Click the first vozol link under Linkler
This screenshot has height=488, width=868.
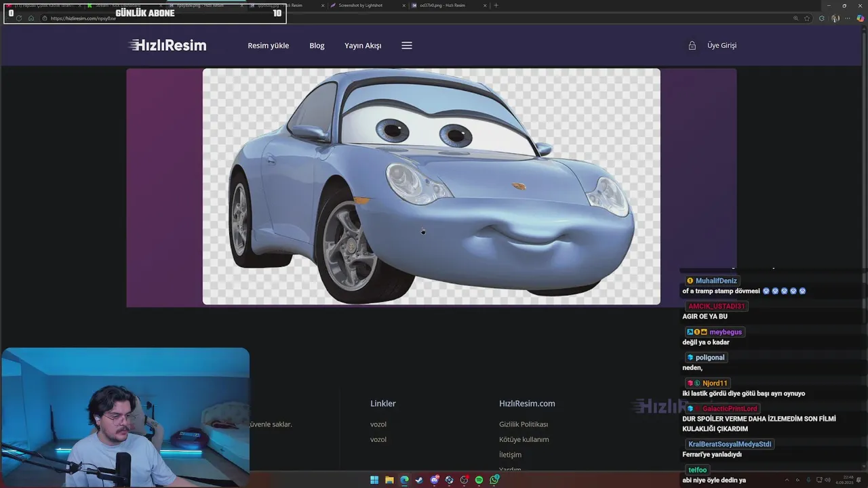[x=378, y=424]
